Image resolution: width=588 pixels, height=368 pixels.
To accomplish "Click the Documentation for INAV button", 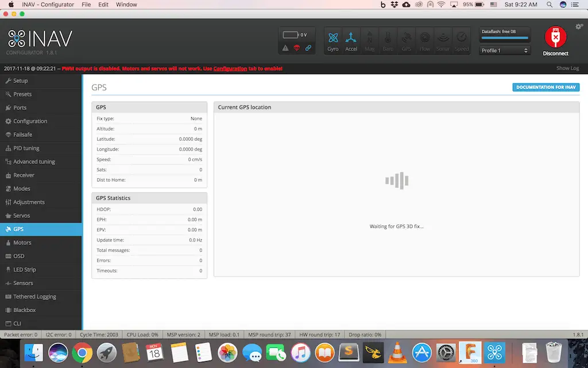I will [x=546, y=87].
